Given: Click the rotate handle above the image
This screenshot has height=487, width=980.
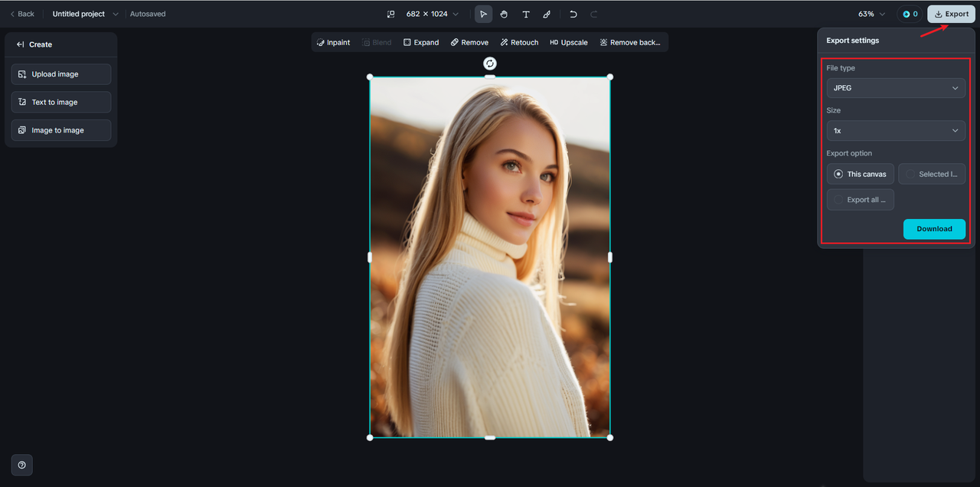Looking at the screenshot, I should click(490, 64).
